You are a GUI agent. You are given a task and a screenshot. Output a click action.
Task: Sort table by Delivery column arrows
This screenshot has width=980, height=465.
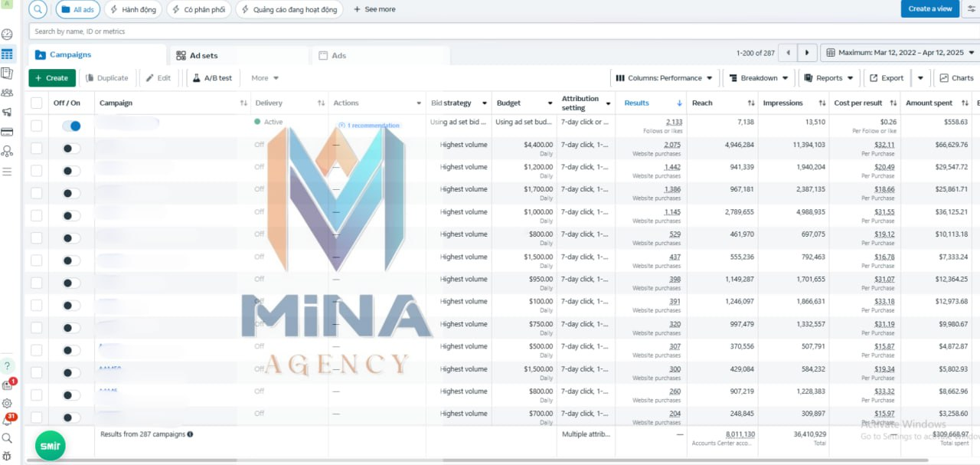[321, 103]
